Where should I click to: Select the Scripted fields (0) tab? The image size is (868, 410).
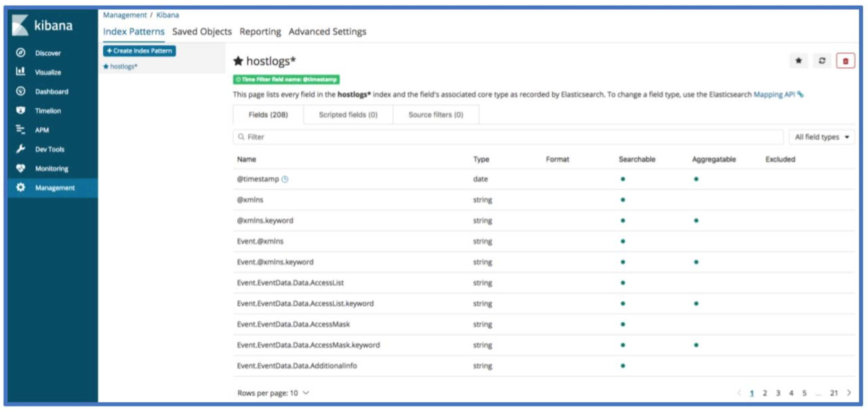(x=348, y=115)
